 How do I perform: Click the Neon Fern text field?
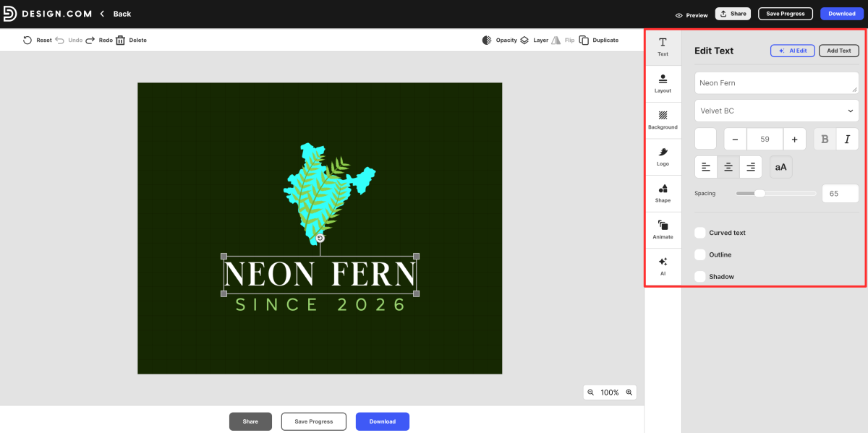pyautogui.click(x=776, y=82)
